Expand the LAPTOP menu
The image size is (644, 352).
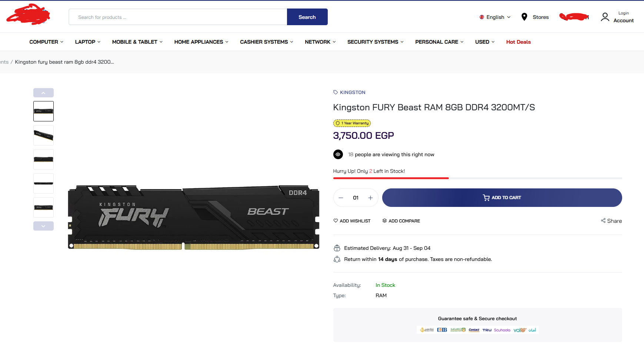coord(88,42)
